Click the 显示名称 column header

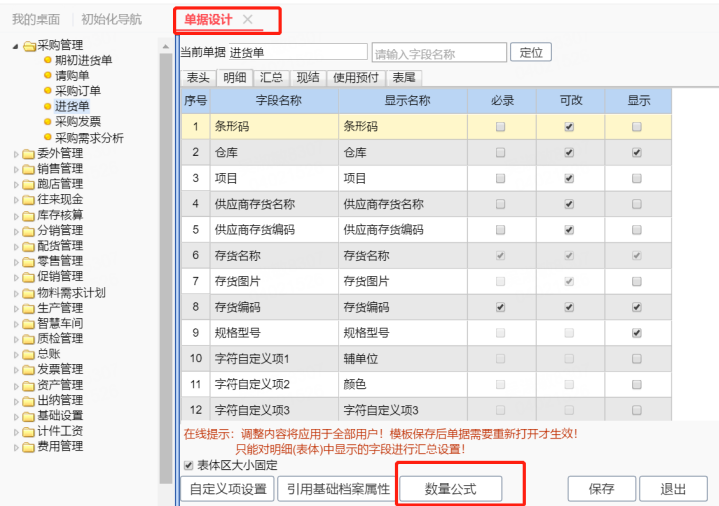[x=403, y=101]
